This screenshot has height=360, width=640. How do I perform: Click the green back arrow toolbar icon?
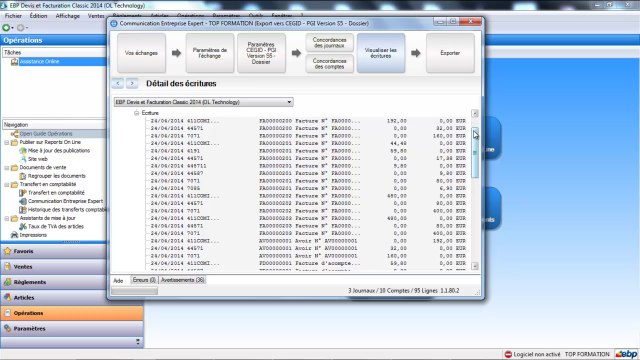[6, 28]
